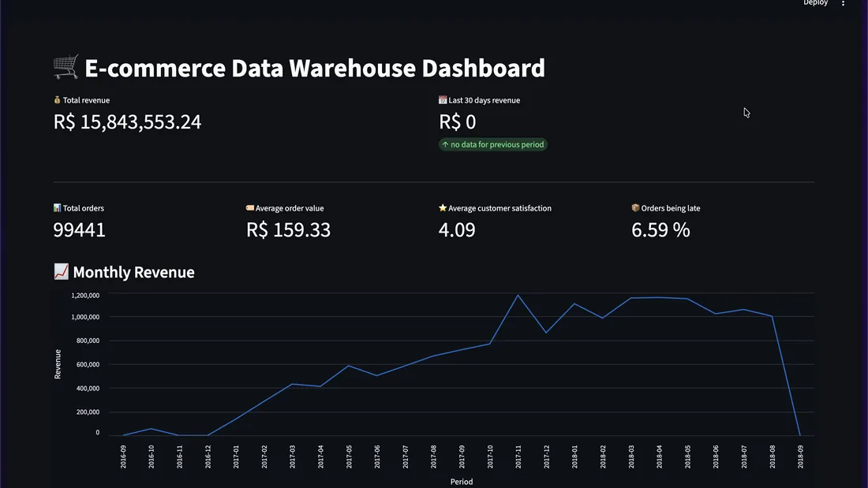Click the 'R$ 159.33' average order value

coord(288,229)
